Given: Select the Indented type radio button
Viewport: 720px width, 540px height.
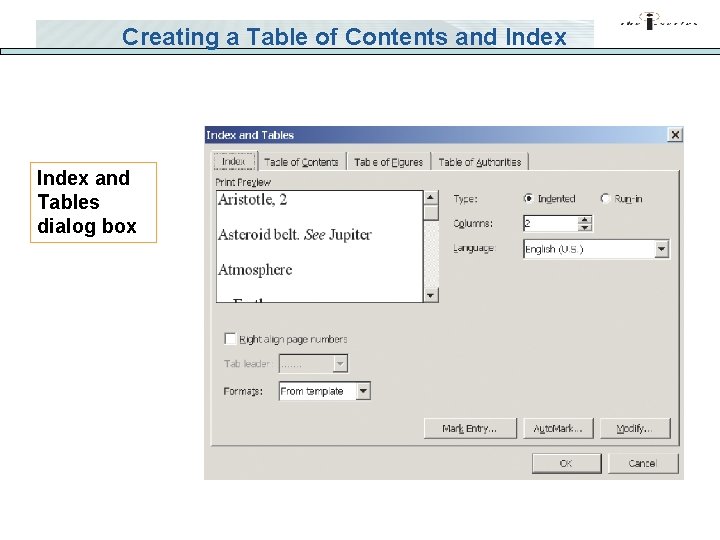Looking at the screenshot, I should pos(528,198).
